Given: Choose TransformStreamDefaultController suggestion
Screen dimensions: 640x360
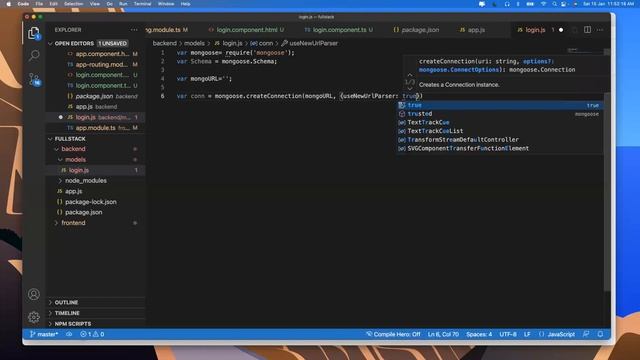Looking at the screenshot, I should [x=500, y=140].
